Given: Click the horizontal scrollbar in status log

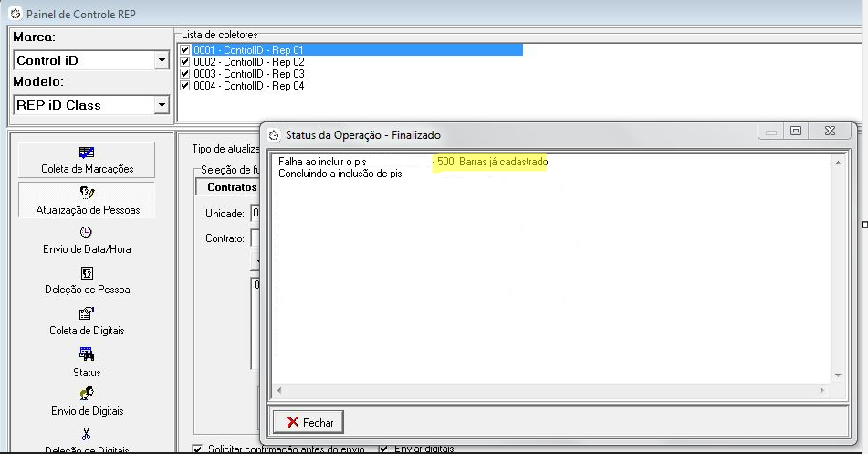Looking at the screenshot, I should click(550, 390).
